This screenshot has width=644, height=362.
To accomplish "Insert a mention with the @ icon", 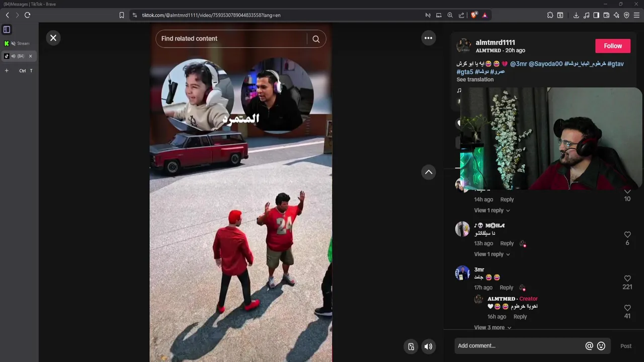I will tap(589, 346).
